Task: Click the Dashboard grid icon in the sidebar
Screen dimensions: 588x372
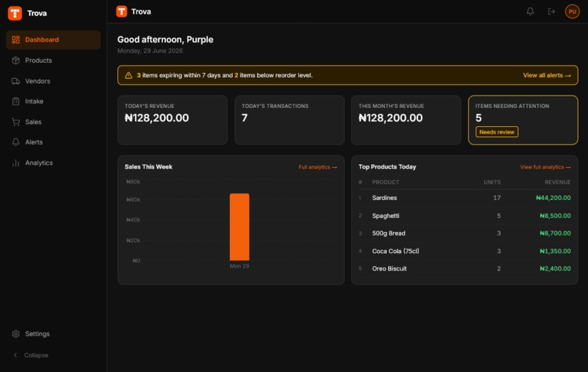Action: (x=16, y=39)
